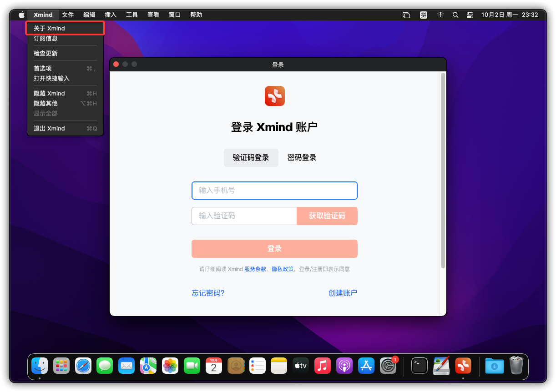Viewport: 556px width, 392px height.
Task: Open System Preferences in the dock
Action: pos(388,366)
